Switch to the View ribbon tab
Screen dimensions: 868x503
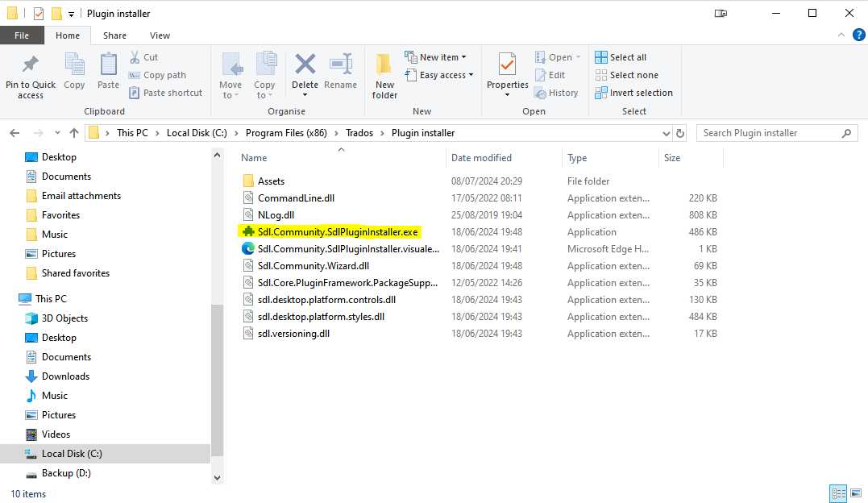160,35
